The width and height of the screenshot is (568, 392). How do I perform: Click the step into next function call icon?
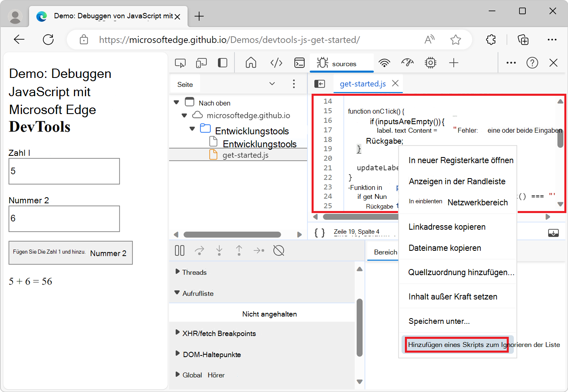pos(219,250)
